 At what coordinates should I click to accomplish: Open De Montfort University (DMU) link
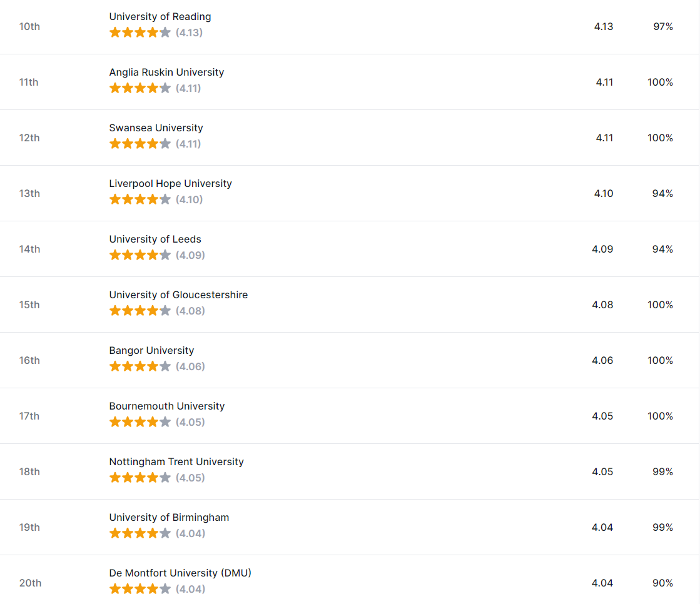(180, 573)
